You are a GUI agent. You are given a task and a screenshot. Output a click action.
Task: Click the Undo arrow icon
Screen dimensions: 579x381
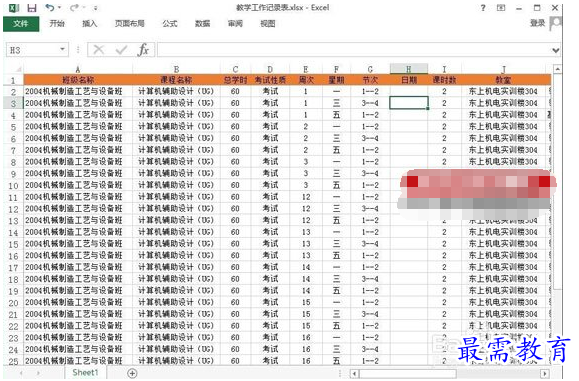(50, 7)
